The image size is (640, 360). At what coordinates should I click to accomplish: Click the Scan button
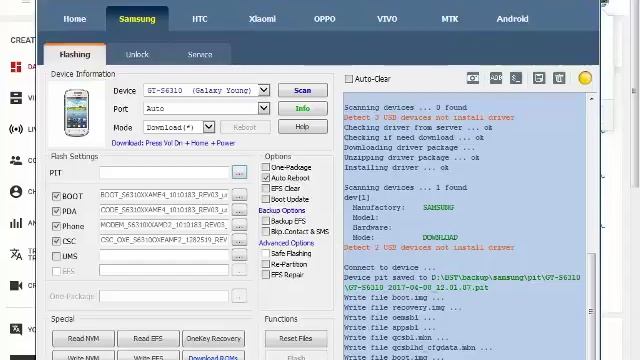(x=303, y=90)
